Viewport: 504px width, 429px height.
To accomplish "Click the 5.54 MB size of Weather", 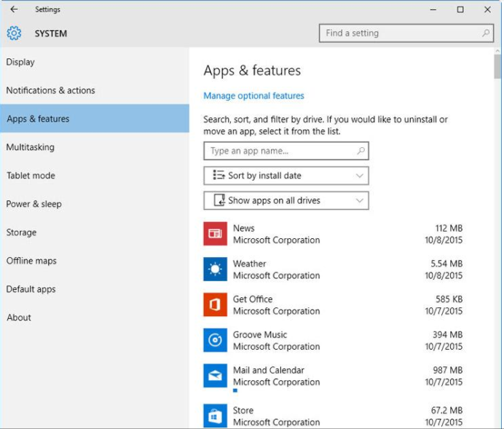I will tap(446, 264).
